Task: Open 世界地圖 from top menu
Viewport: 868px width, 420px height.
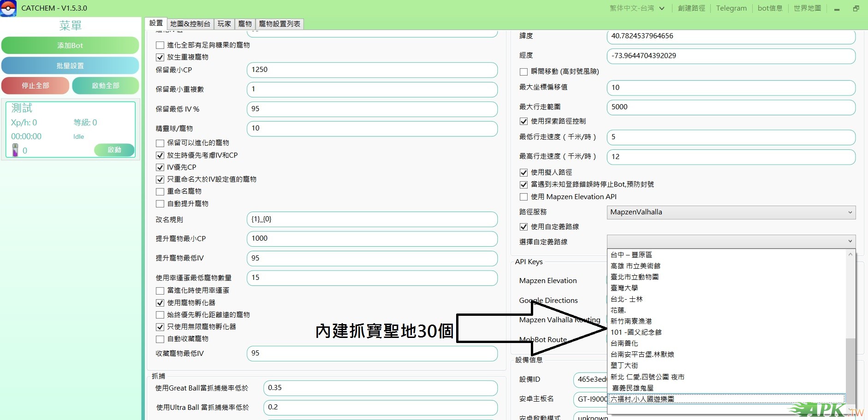Action: click(x=807, y=8)
